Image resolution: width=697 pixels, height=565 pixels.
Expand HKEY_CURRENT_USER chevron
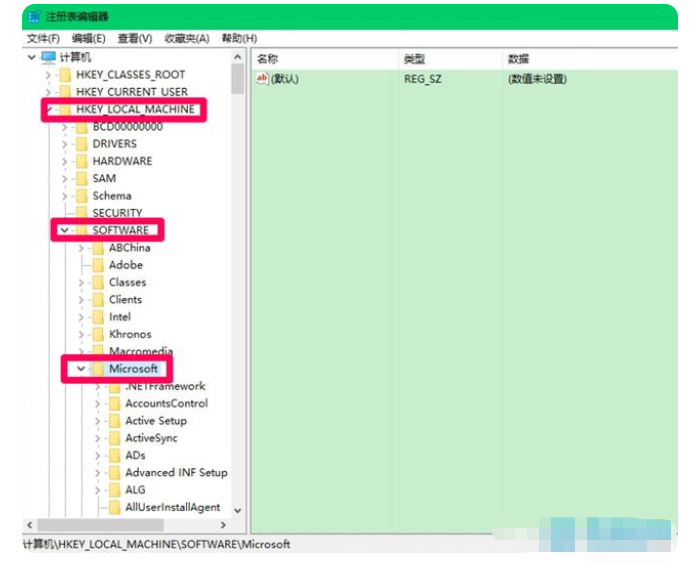(48, 92)
